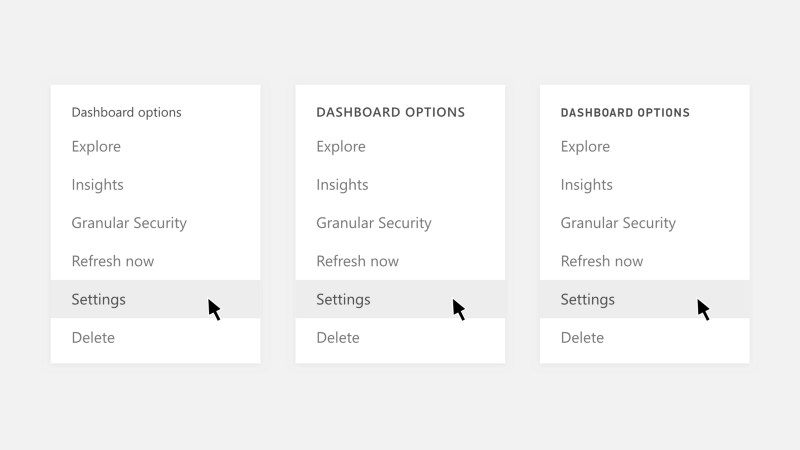
Task: Open Settings in the left dashboard menu
Action: [x=99, y=299]
